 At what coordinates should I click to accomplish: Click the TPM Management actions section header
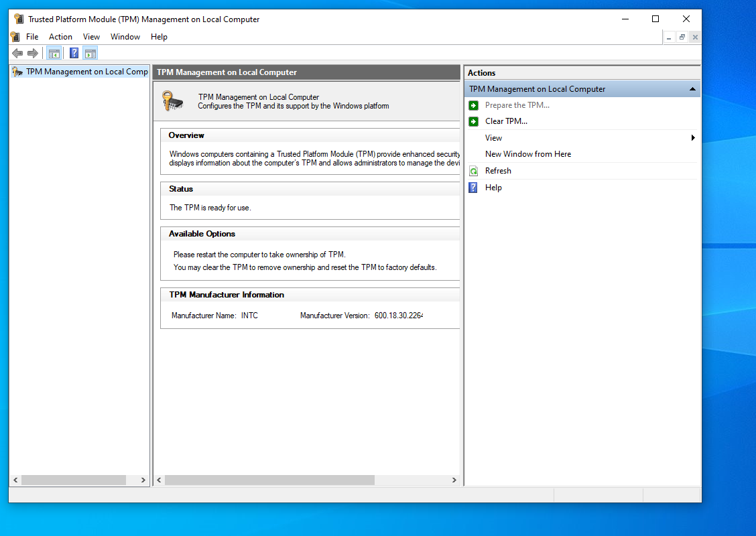[582, 89]
